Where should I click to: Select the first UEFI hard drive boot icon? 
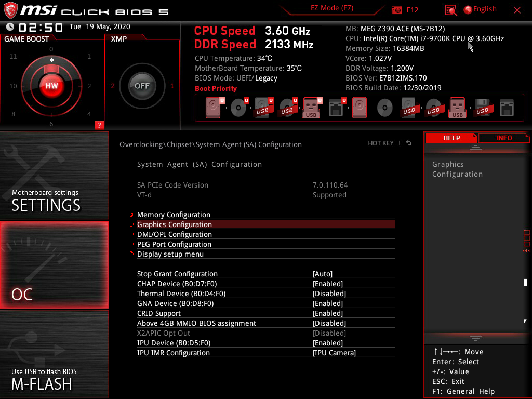pyautogui.click(x=214, y=108)
